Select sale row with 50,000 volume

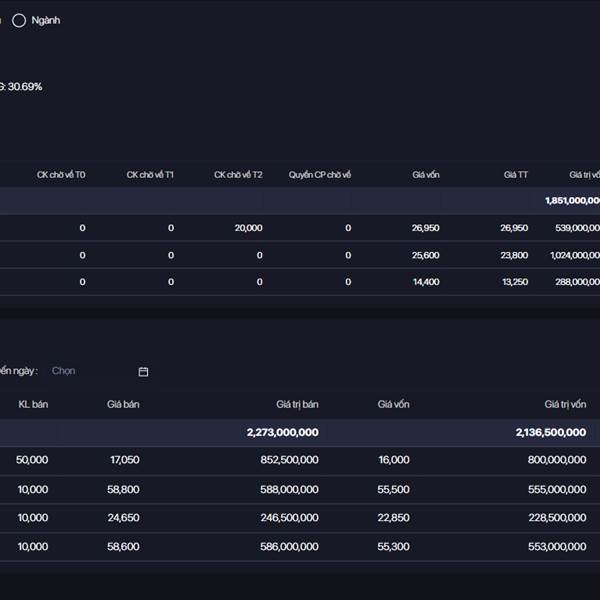300,460
